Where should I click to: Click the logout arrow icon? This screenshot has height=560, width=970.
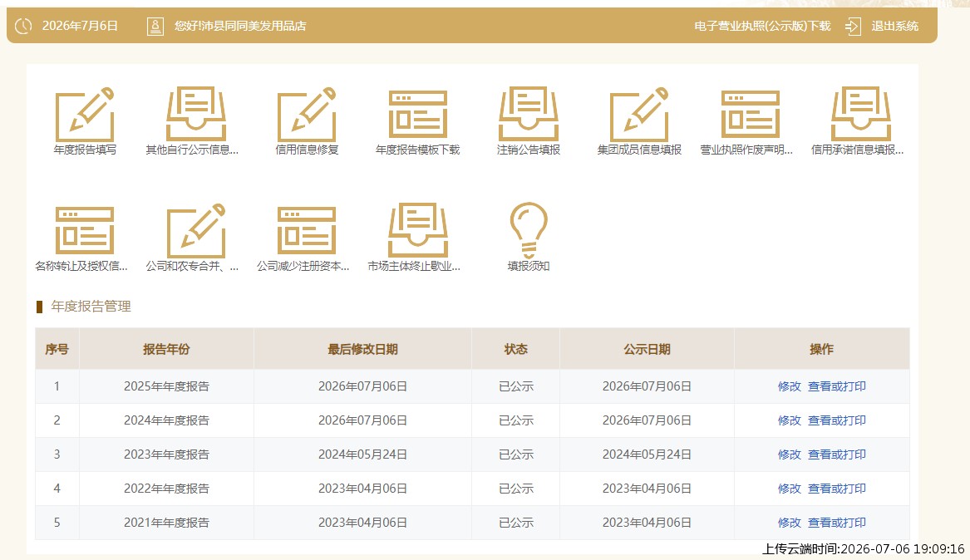pos(853,26)
